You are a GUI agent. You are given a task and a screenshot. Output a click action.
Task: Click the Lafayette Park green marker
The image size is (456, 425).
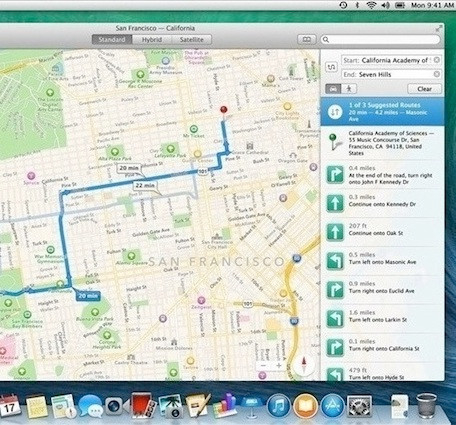[x=170, y=148]
